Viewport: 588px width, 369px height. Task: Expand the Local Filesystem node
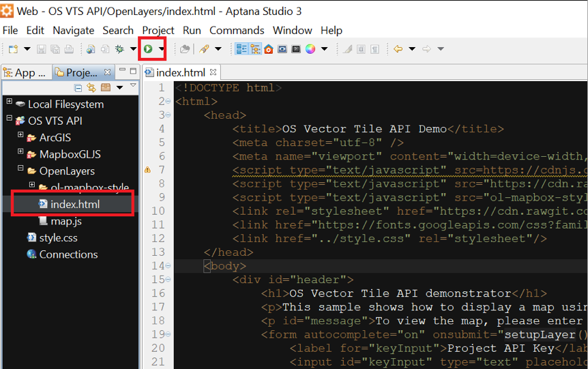[x=10, y=101]
